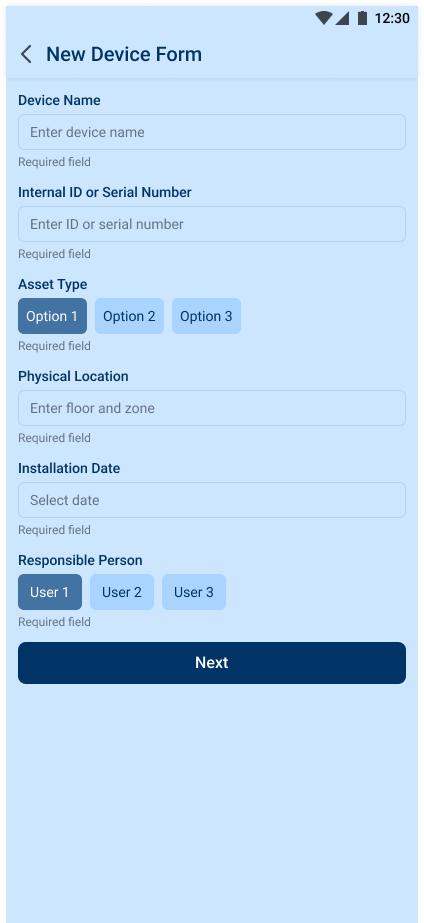Select Option 1 asset type chip
The height and width of the screenshot is (923, 424).
(52, 316)
